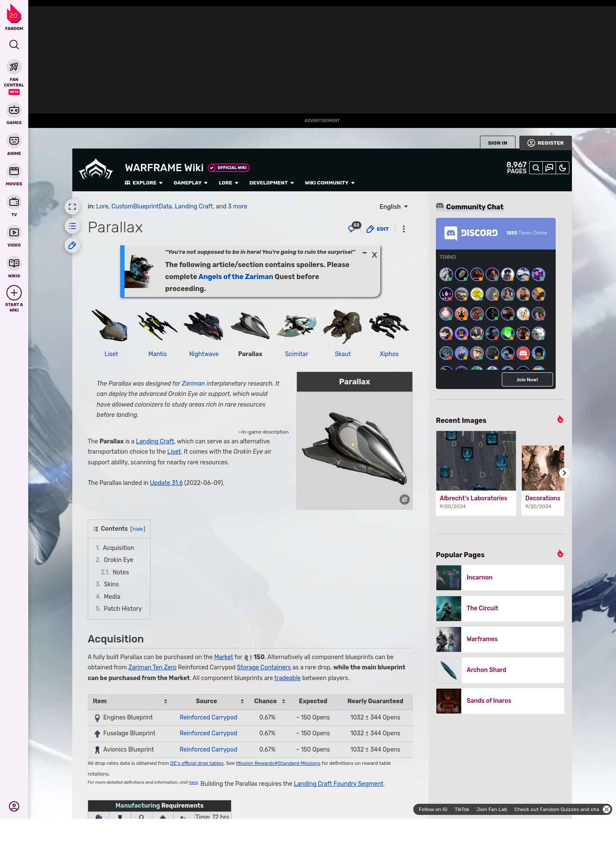Enlarge the Parallax infobox image
Screen dimensions: 616x856
[x=405, y=499]
